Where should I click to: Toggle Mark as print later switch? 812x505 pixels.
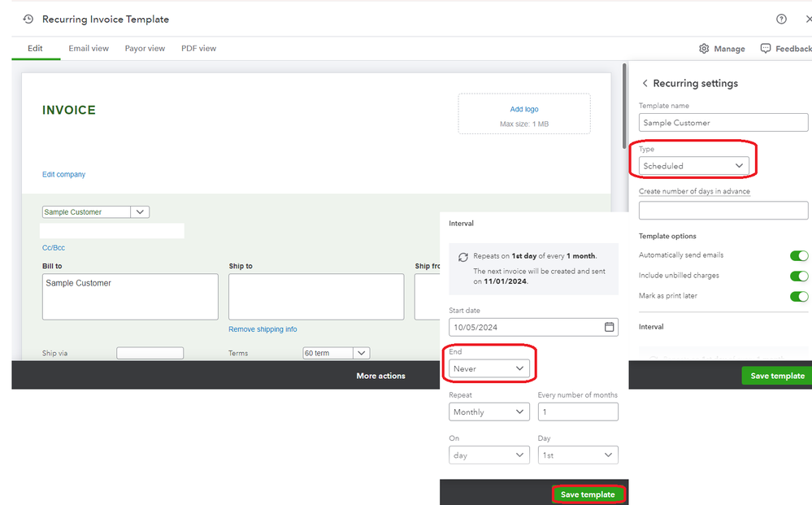[x=798, y=296]
